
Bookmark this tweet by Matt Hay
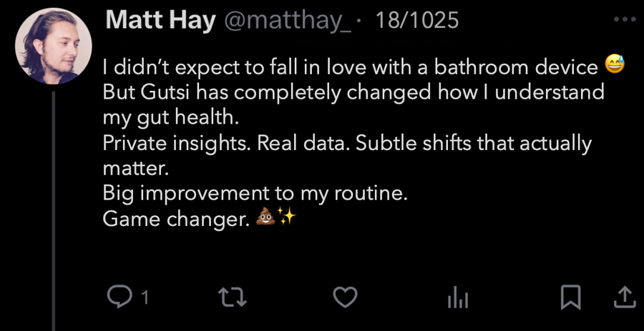click(x=570, y=297)
